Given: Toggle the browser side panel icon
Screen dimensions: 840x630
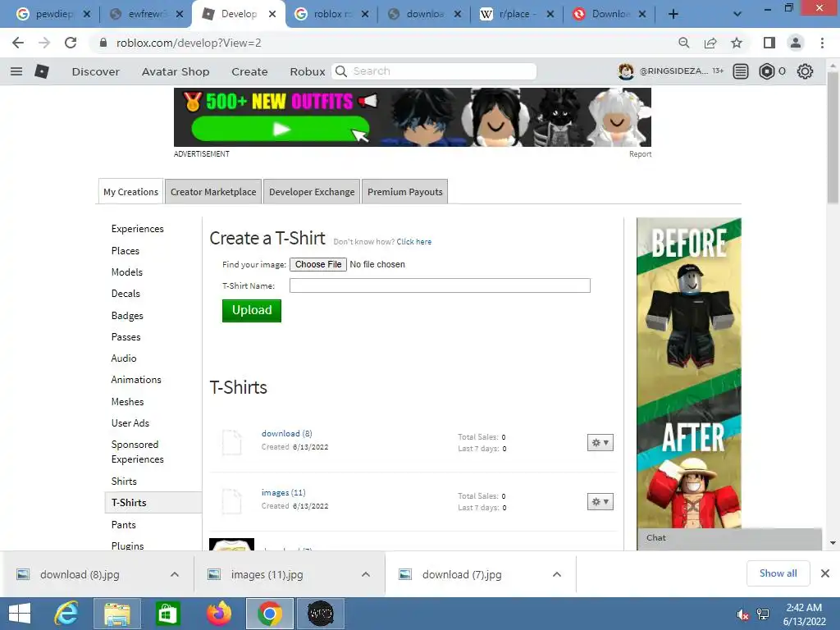Looking at the screenshot, I should pyautogui.click(x=769, y=43).
